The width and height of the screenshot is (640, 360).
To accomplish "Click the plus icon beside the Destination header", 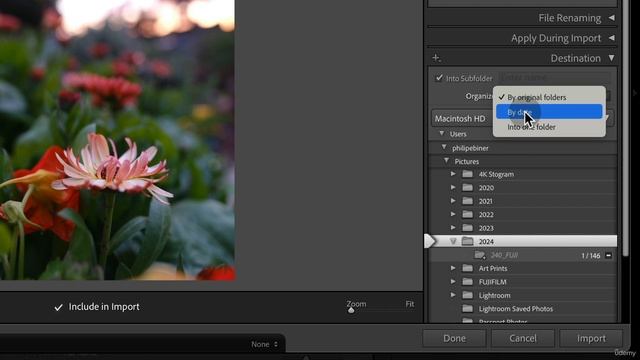I will click(436, 58).
